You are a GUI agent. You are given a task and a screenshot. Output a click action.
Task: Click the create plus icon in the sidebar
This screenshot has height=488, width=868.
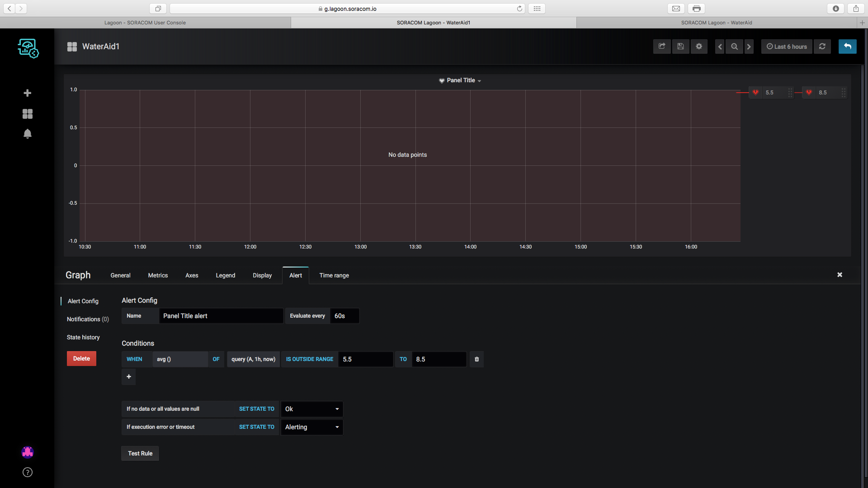click(28, 93)
